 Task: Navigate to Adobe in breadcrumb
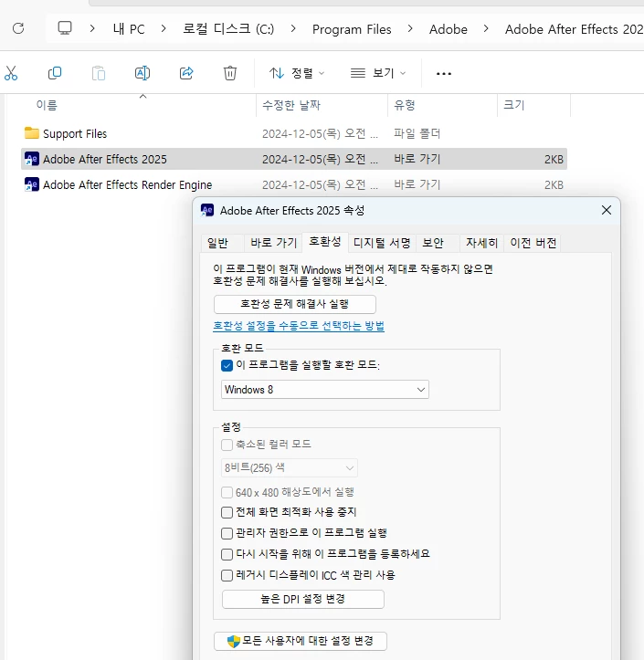click(449, 29)
